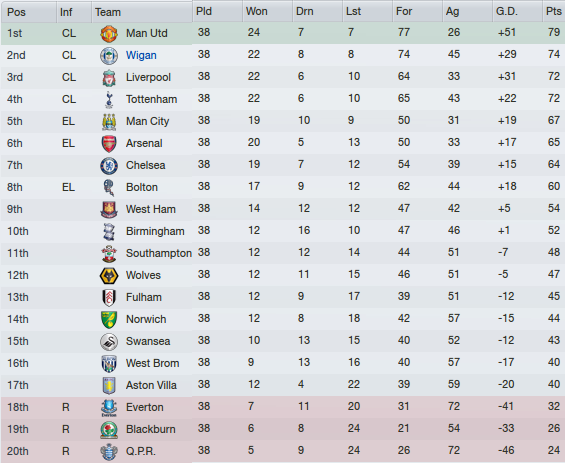The height and width of the screenshot is (463, 565).
Task: Click the Arsenal cannon crest
Action: (x=108, y=144)
